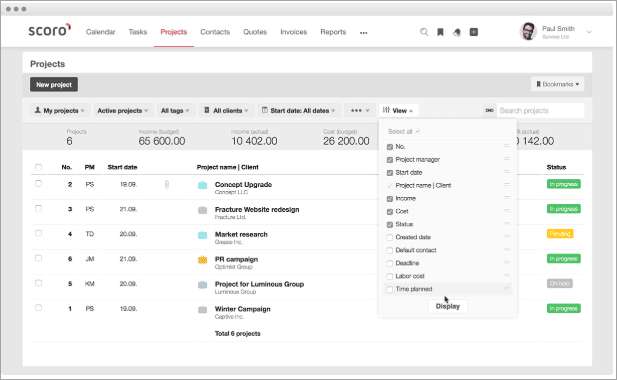Open the bookmark icon in top bar

click(440, 32)
